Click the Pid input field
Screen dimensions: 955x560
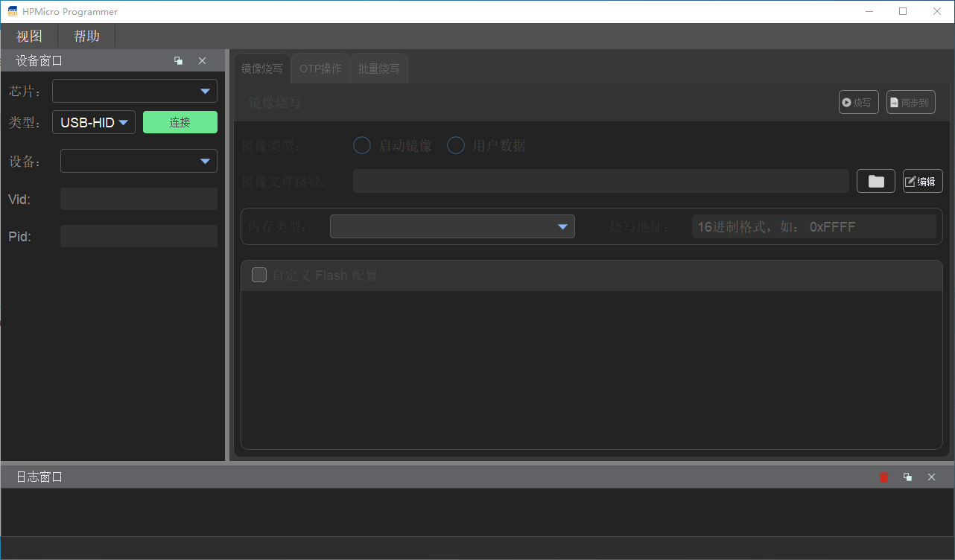tap(139, 236)
